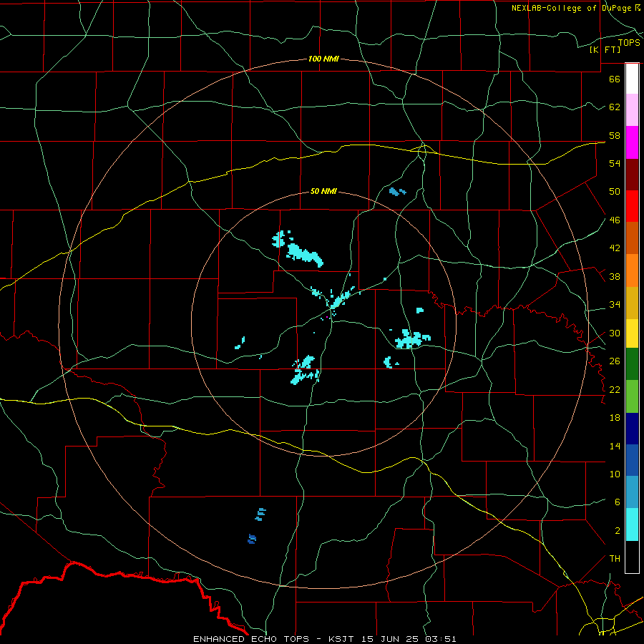Click the gold legend swatch
The width and height of the screenshot is (644, 644).
pos(632,303)
